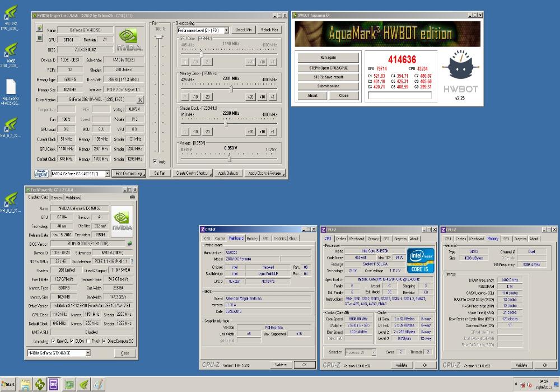The width and height of the screenshot is (560, 392).
Task: Click the Memory Clock slider handle
Action: click(231, 89)
